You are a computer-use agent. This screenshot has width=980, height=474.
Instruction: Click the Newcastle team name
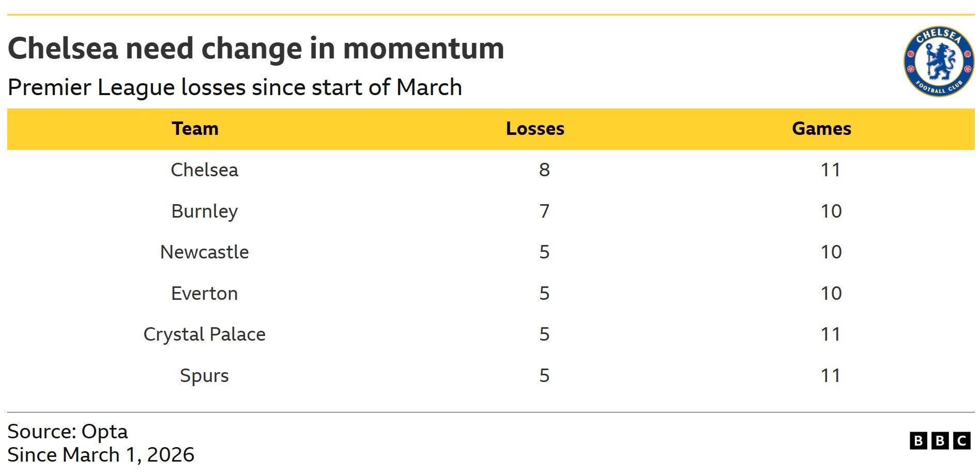click(204, 252)
